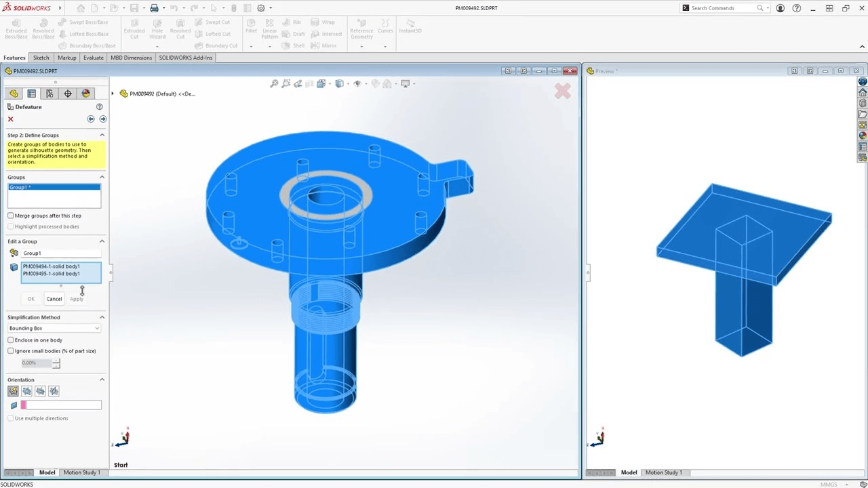Enable Merge groups after this step

(x=11, y=216)
